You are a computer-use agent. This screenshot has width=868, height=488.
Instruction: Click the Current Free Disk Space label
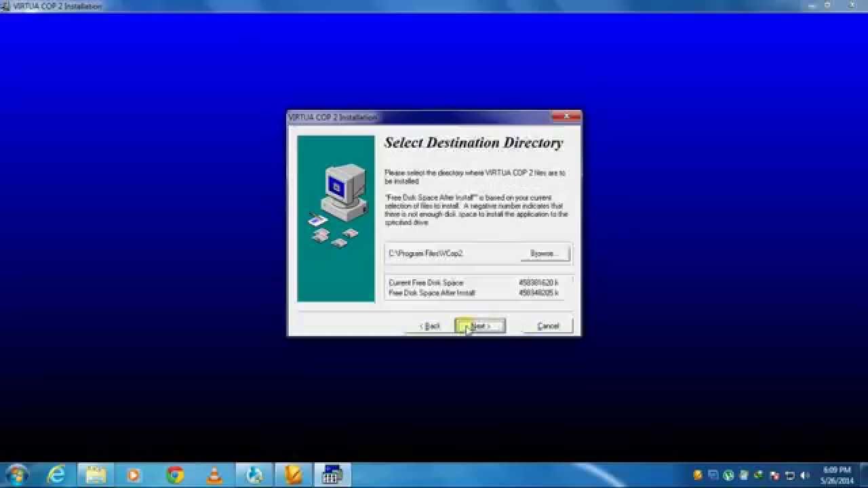click(x=427, y=283)
